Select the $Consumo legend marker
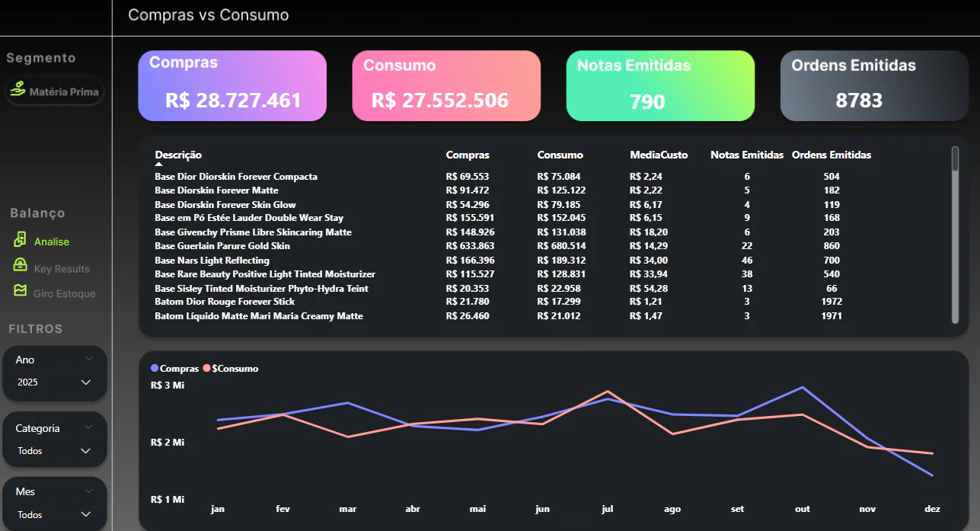Image resolution: width=980 pixels, height=531 pixels. coord(206,368)
